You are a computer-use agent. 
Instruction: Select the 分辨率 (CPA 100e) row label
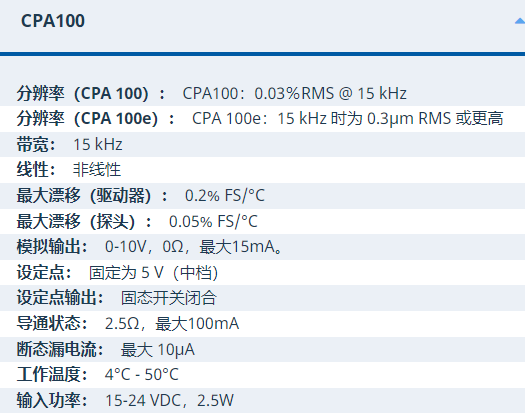pos(95,119)
